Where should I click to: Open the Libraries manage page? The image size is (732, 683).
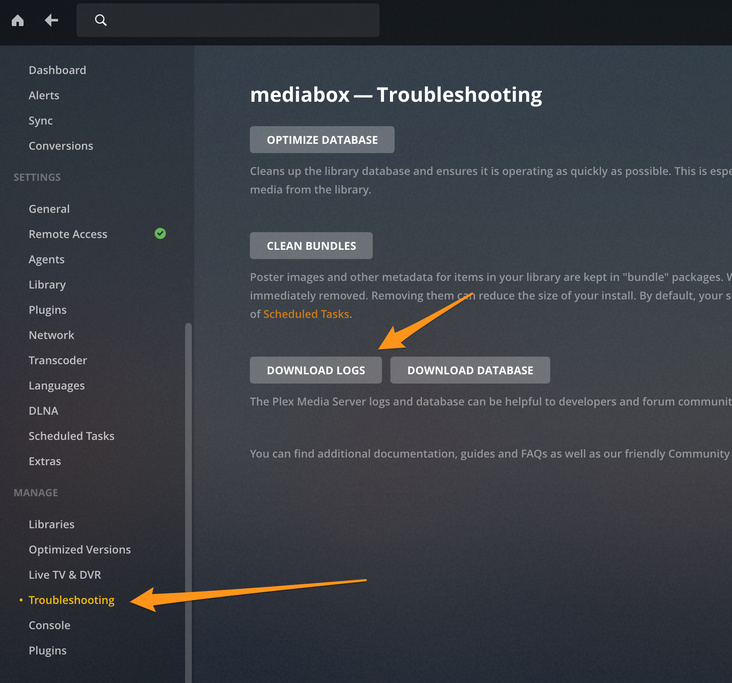point(51,524)
